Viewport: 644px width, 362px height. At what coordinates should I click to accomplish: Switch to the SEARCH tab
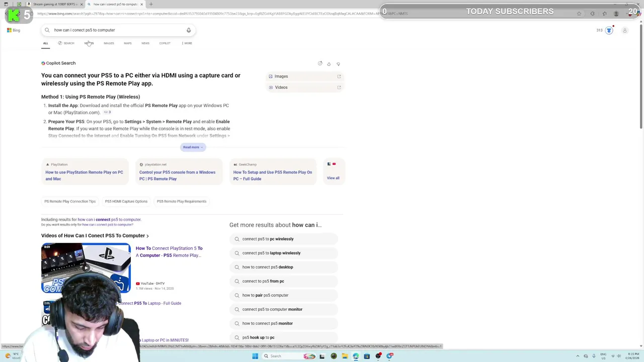66,43
